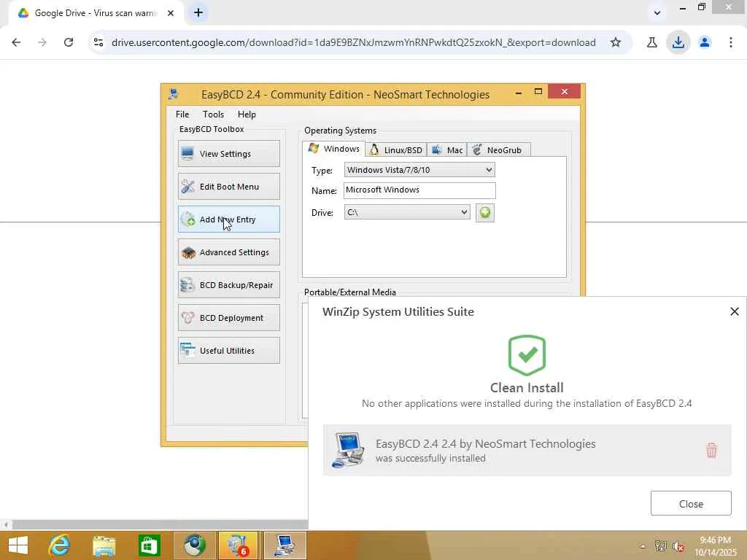The image size is (747, 560).
Task: Open View Settings in EasyBCD Toolbox
Action: (x=228, y=153)
